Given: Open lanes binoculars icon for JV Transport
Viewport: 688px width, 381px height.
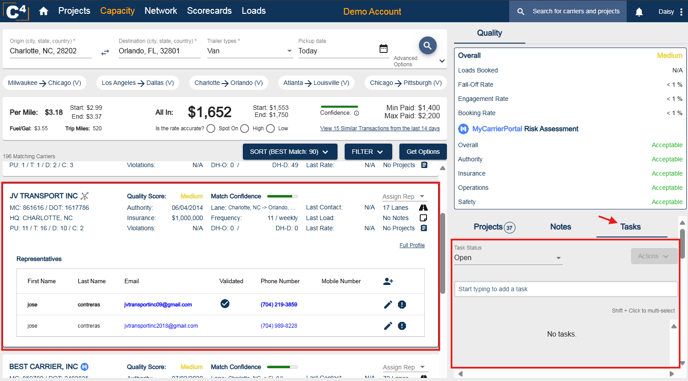Looking at the screenshot, I should coord(423,208).
